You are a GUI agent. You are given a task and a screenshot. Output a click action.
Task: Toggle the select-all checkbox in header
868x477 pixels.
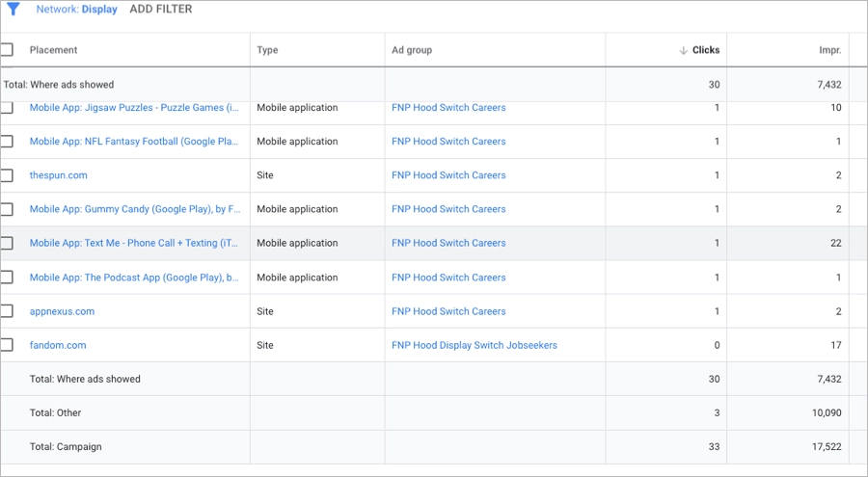point(7,50)
